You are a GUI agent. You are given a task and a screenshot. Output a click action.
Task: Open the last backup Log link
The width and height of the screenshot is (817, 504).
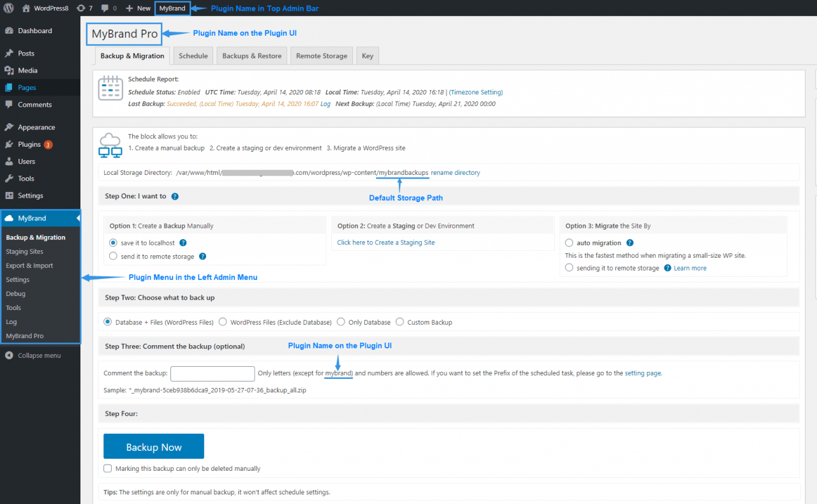326,104
